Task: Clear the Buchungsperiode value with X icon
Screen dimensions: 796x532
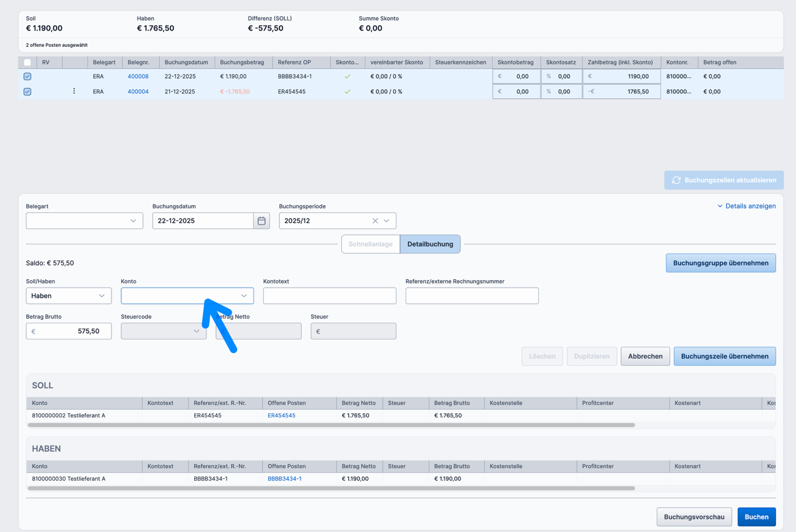Action: click(375, 221)
